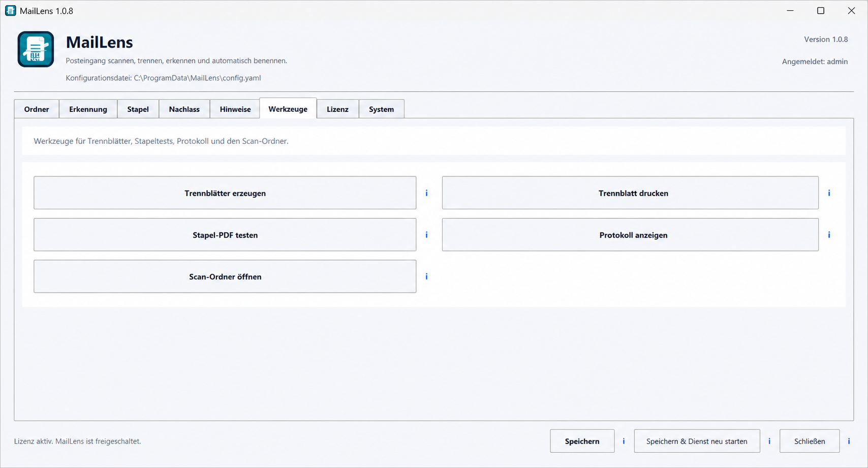Select the Stapel tab

pos(138,109)
